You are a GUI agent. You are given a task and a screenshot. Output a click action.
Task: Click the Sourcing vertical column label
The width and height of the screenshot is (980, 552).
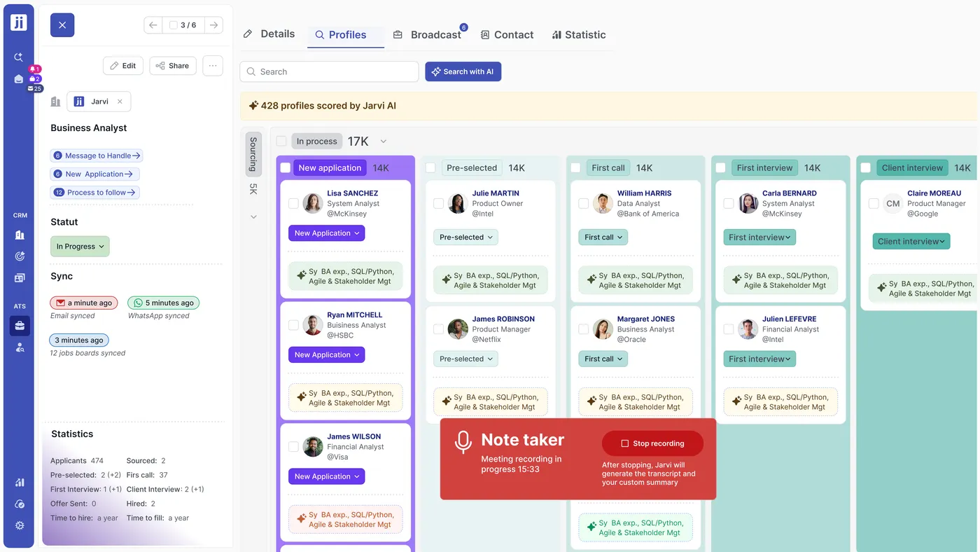coord(253,154)
